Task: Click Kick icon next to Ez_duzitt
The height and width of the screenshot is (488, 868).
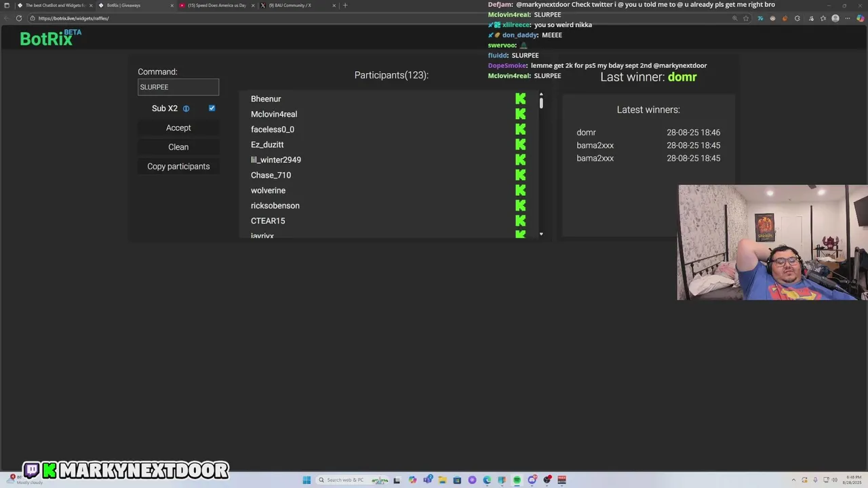Action: [520, 144]
